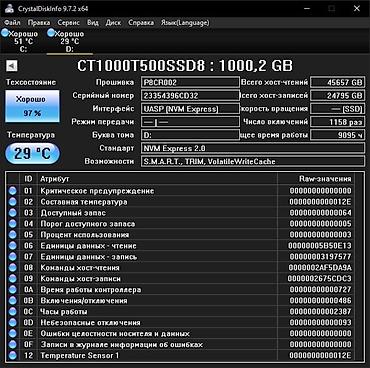Click rotation rate value ---- (SSD)
Screen dimensions: 370x368
point(337,109)
